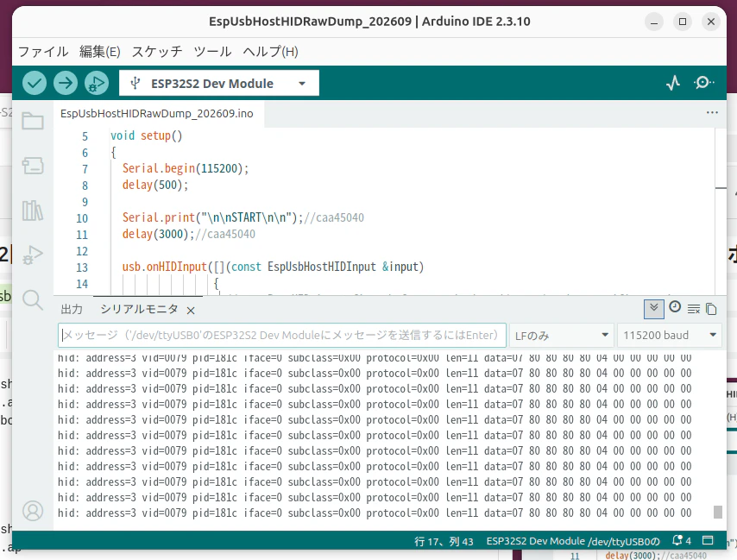Clear serial monitor output icon
This screenshot has height=560, width=737.
click(694, 309)
